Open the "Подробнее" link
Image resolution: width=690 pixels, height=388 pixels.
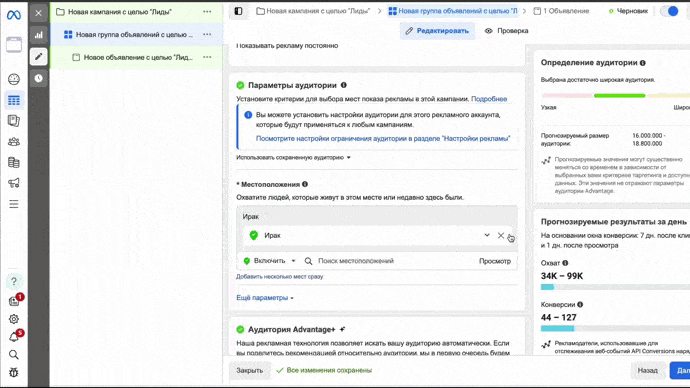489,99
